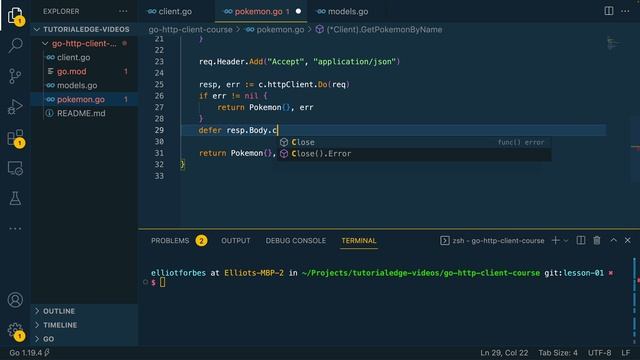Open Explorer panel more actions menu
The image size is (640, 360).
[123, 11]
